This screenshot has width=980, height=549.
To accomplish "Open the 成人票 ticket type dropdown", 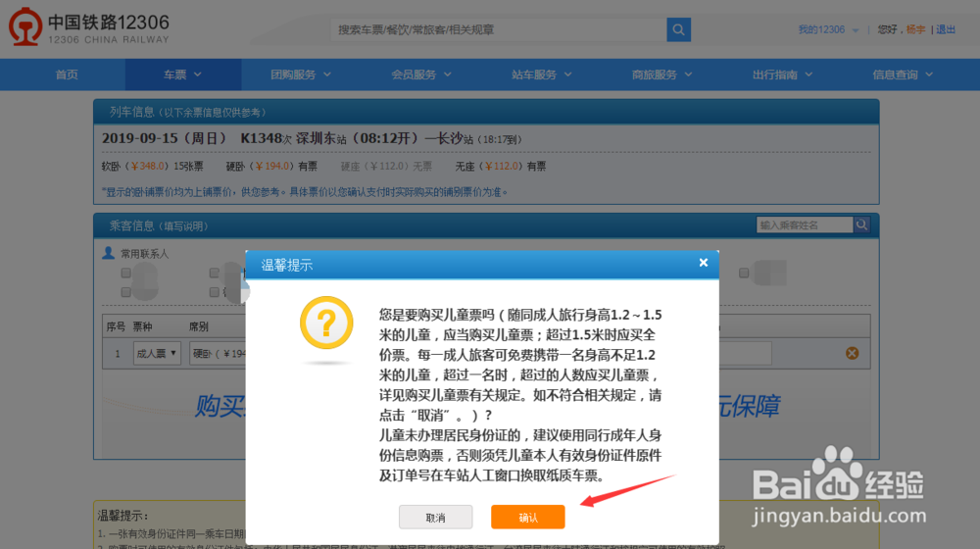I will tap(157, 353).
